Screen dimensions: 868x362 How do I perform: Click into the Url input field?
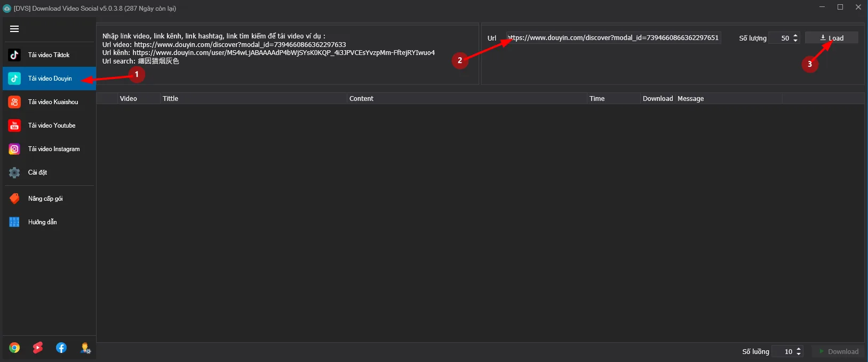[614, 38]
